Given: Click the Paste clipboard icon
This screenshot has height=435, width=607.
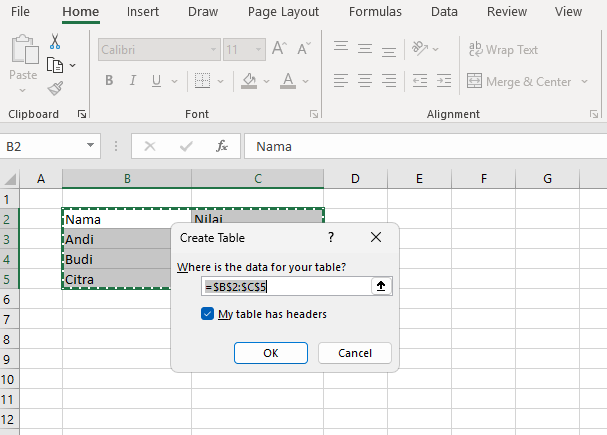Looking at the screenshot, I should click(x=22, y=50).
